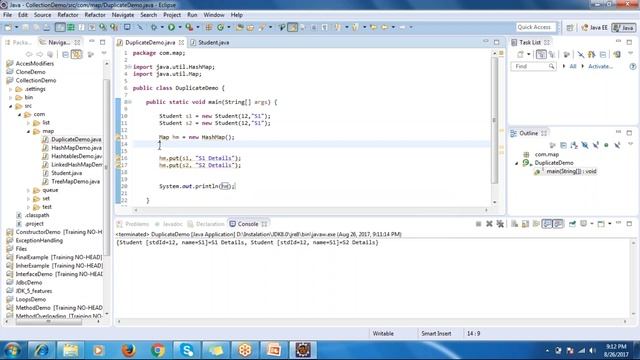Open the Navigate menu

123,15
